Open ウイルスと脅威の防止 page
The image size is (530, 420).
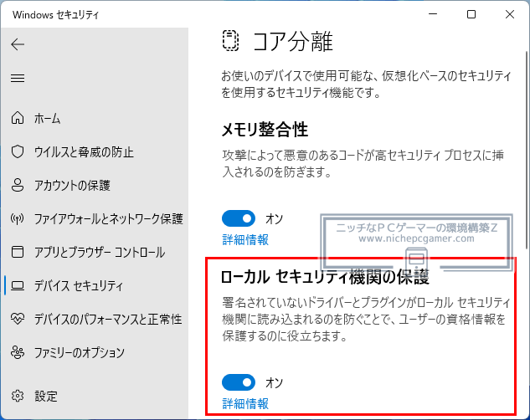(x=85, y=152)
